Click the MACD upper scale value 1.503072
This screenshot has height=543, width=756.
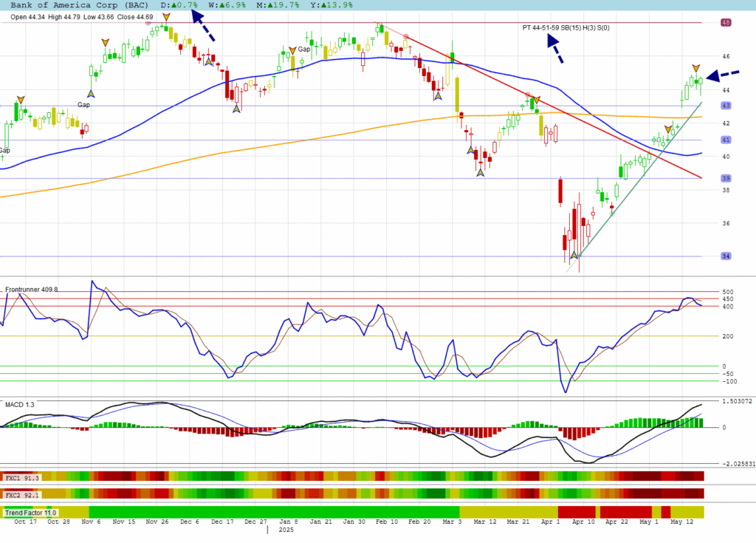point(737,401)
